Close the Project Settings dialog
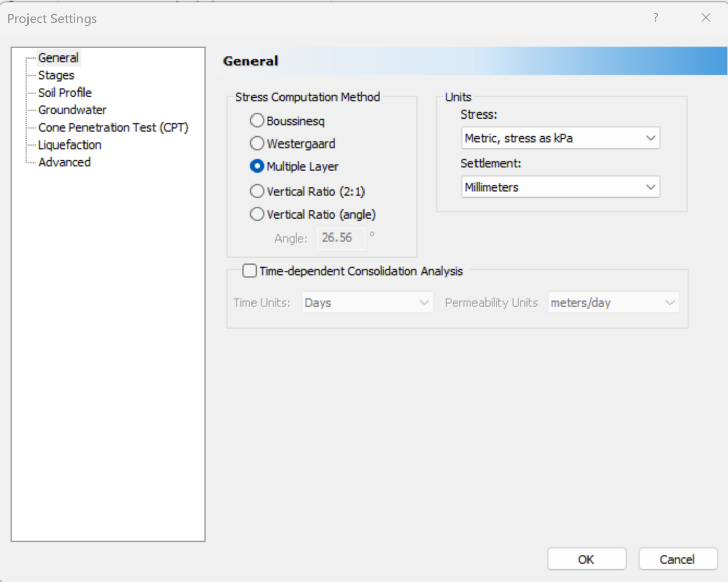 coord(706,18)
